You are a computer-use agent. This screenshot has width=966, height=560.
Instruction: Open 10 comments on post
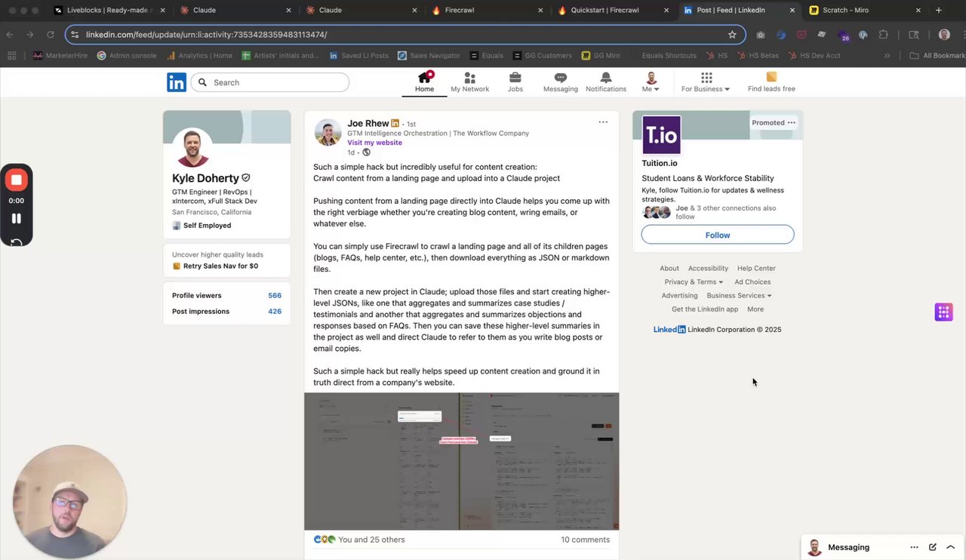click(x=585, y=540)
